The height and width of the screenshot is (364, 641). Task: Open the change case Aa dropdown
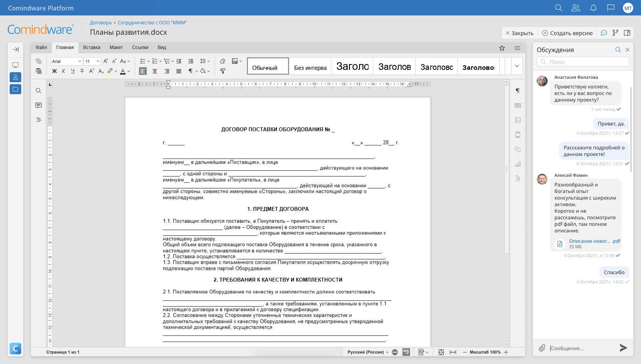point(125,61)
